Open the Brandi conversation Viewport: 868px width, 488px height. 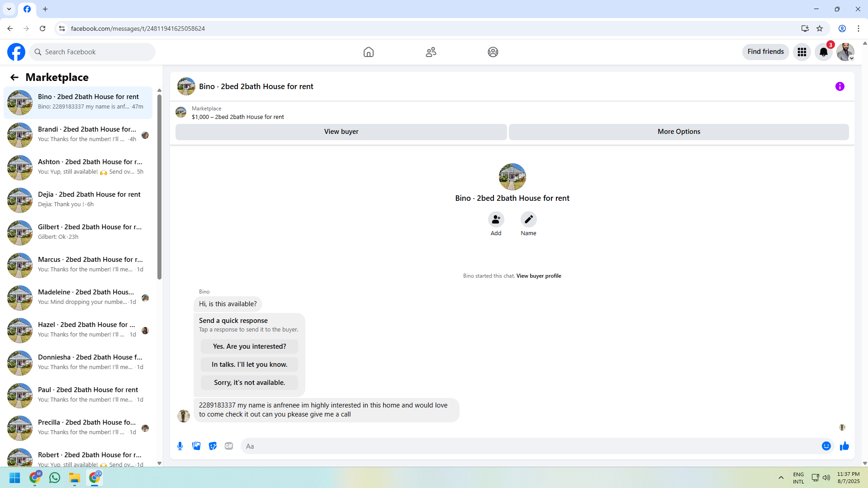[x=78, y=135]
